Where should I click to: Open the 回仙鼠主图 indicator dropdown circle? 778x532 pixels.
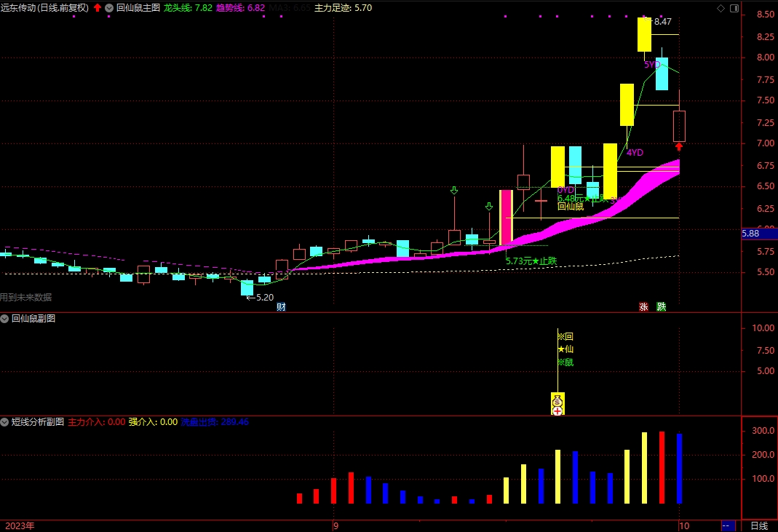[109, 8]
